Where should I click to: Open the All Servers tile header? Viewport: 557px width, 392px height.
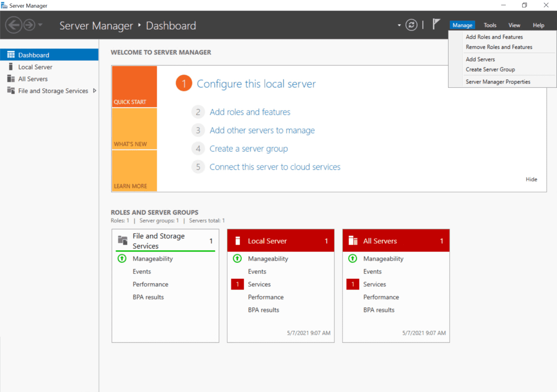coord(396,241)
